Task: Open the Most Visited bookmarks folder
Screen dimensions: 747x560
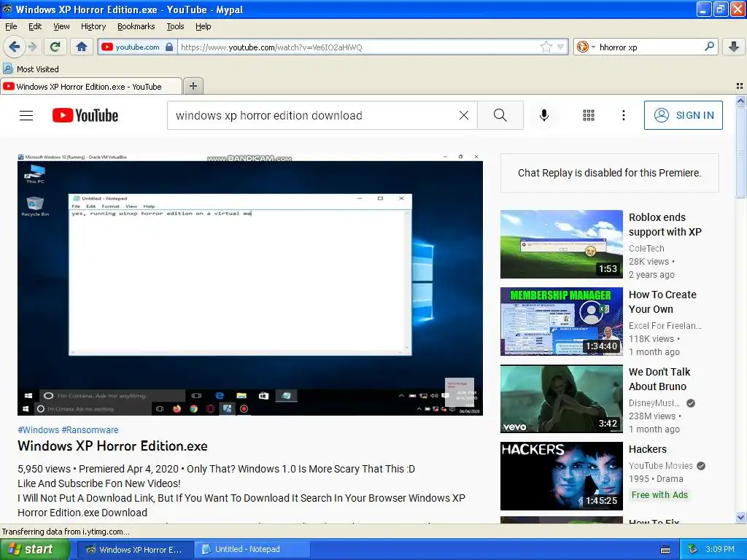Action: click(31, 69)
